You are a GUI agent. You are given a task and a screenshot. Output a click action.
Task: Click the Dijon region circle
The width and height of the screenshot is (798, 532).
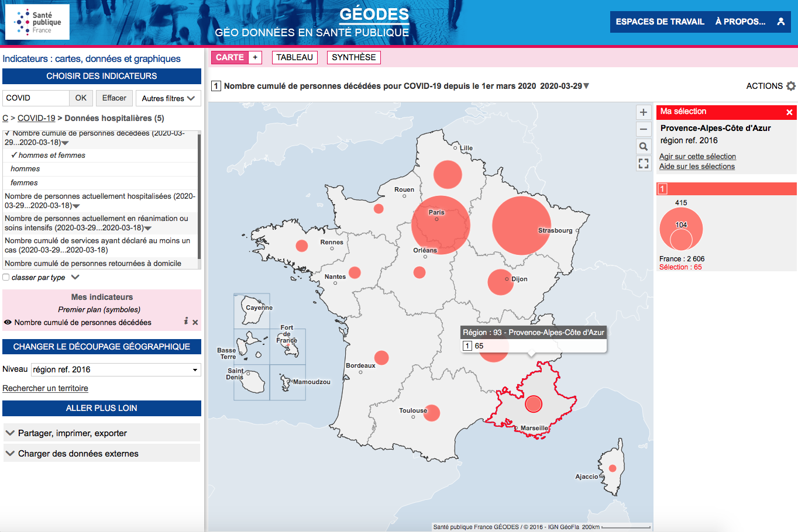point(501,282)
